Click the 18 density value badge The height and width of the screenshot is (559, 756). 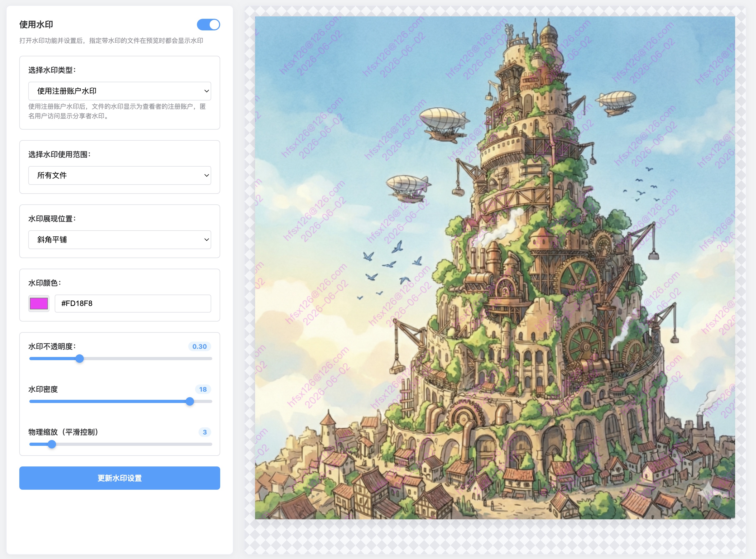coord(203,390)
